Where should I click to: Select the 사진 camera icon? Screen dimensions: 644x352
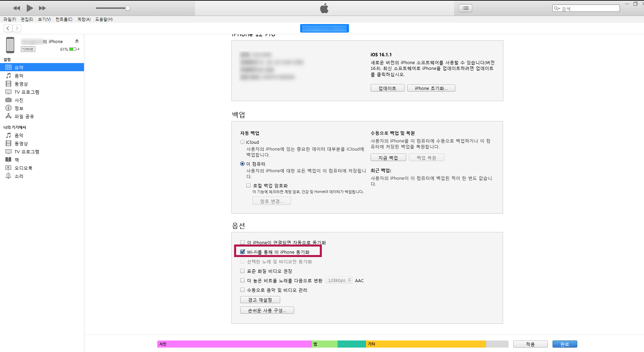[8, 100]
